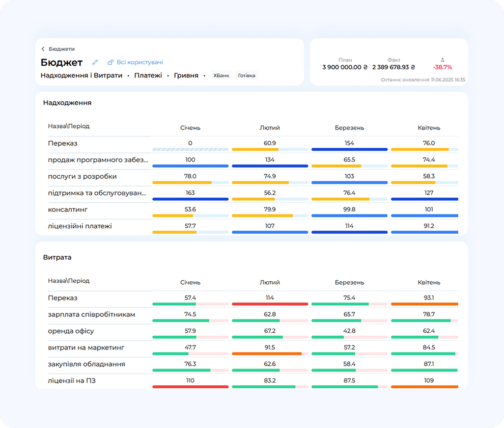Click the lock icon before Всі користувачі

(110, 63)
